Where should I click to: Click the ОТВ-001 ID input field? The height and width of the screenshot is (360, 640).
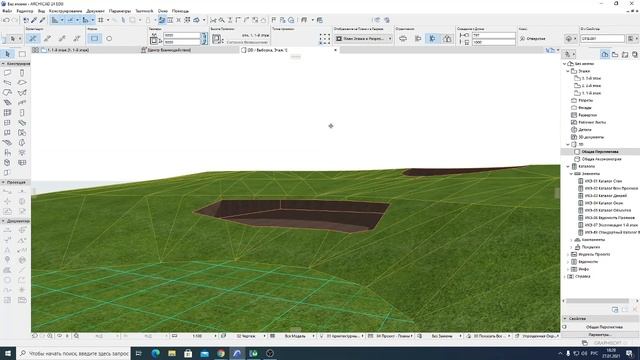[x=602, y=38]
